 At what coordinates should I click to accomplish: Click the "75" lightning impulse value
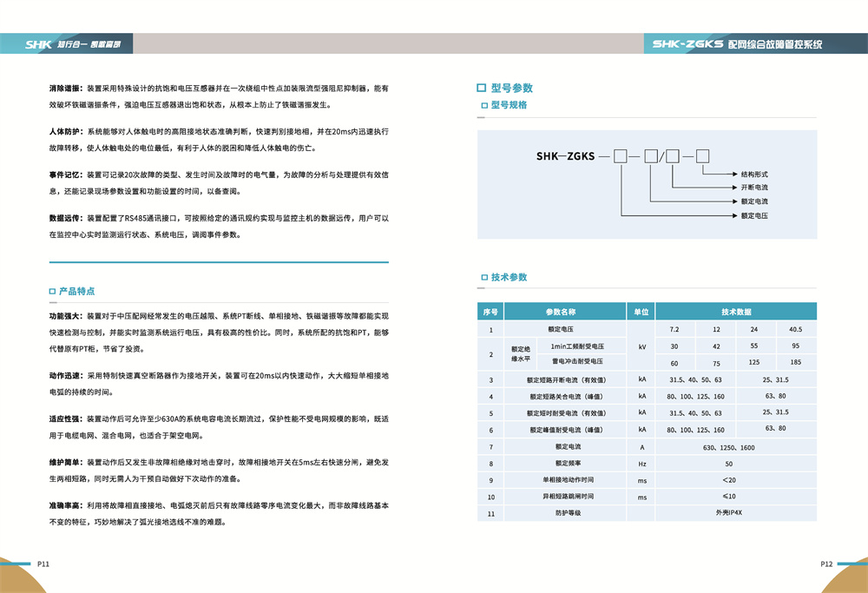pyautogui.click(x=716, y=364)
